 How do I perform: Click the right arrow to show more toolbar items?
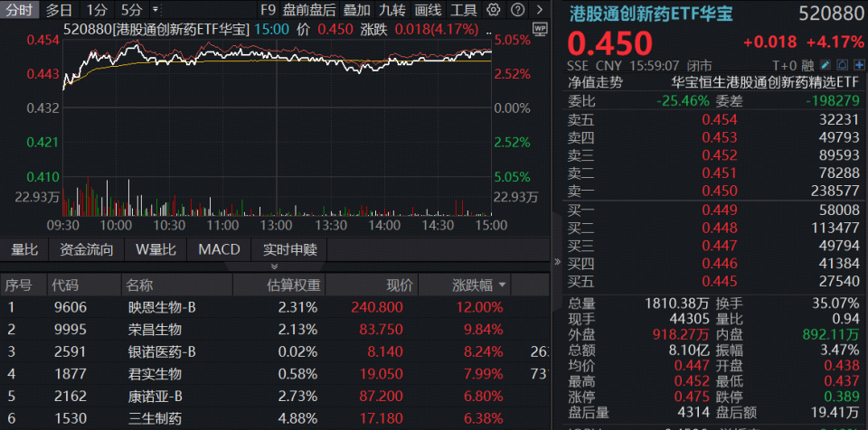pos(540,9)
